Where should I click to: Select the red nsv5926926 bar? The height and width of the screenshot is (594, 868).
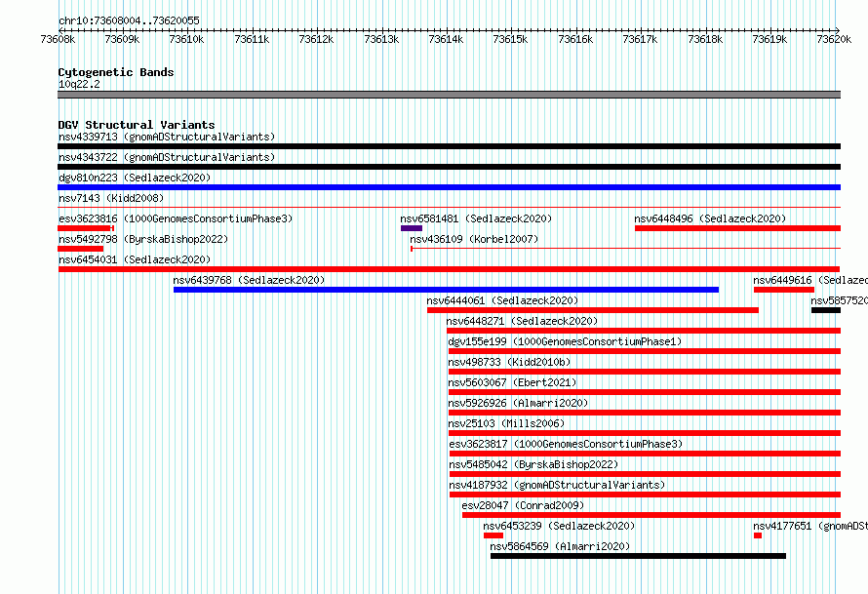[645, 413]
